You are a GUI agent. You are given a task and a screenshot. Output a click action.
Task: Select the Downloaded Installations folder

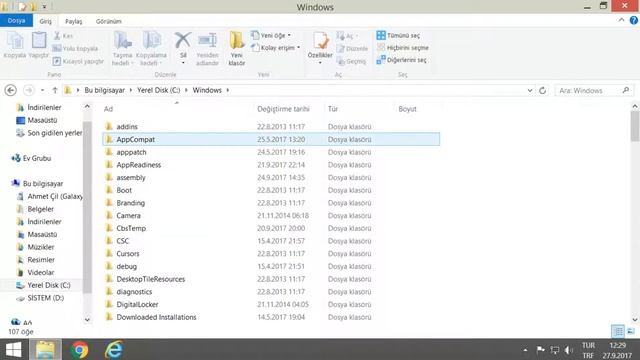pyautogui.click(x=271, y=317)
